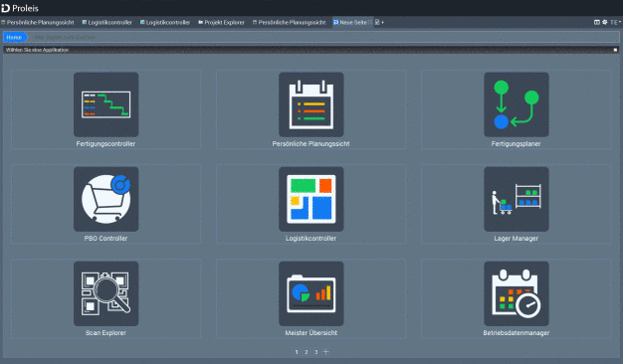The width and height of the screenshot is (623, 364).
Task: Toggle the layout columns icon
Action: pyautogui.click(x=597, y=22)
